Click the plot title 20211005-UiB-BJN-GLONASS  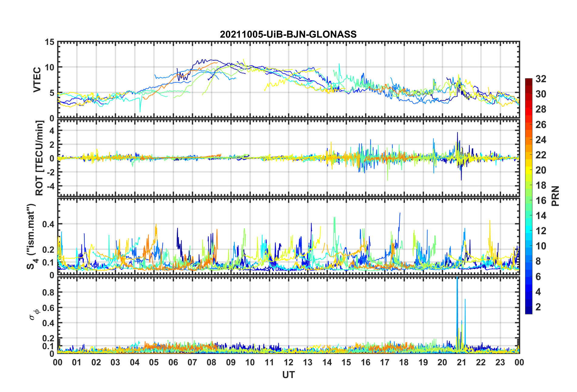point(288,34)
